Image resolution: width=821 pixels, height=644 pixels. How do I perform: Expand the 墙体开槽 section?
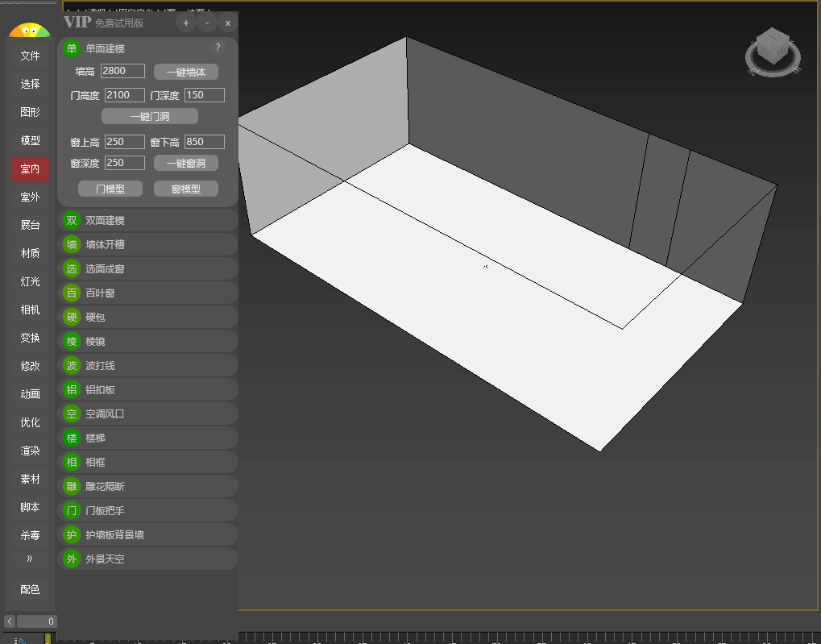[x=147, y=245]
